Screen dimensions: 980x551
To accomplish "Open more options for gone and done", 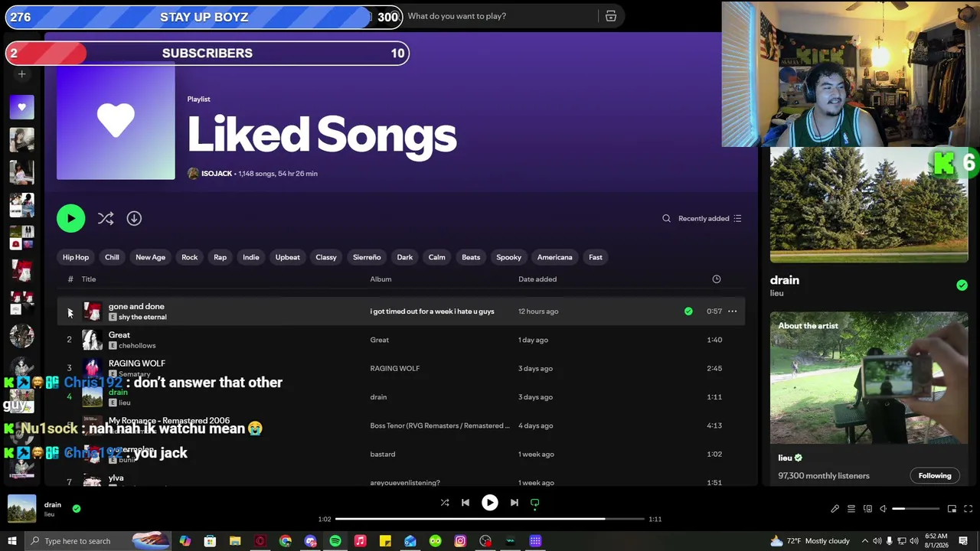I will point(733,311).
